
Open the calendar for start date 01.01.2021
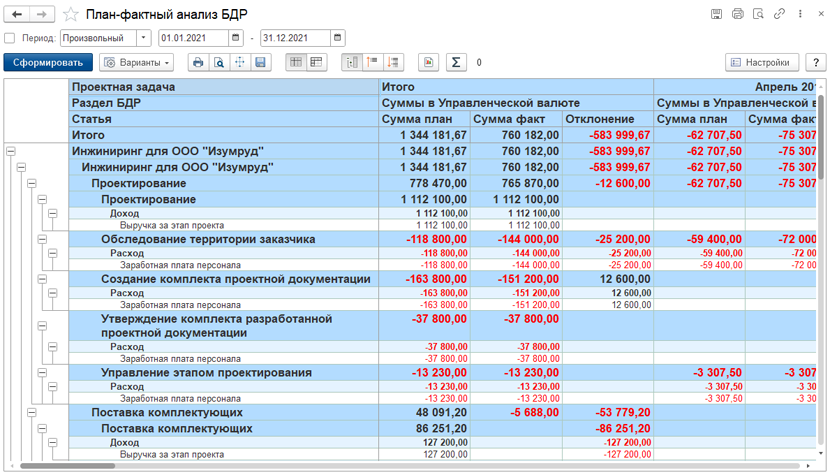tap(236, 38)
